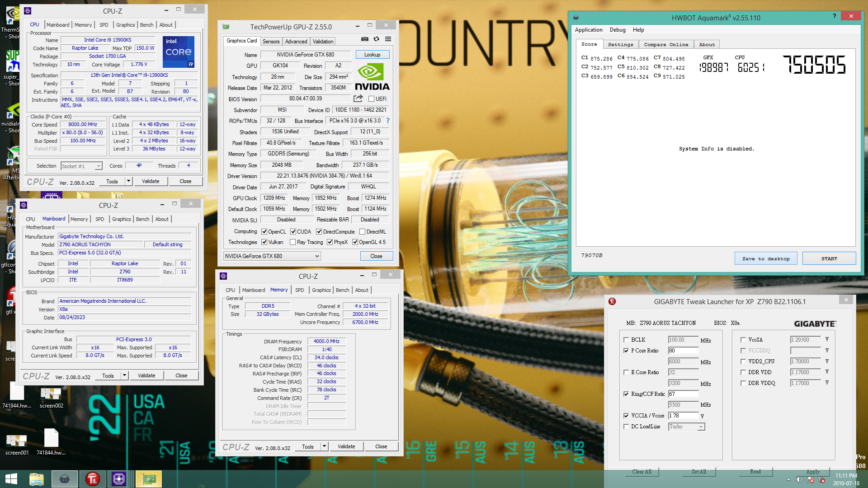Select the screen001 desktop icon
The width and height of the screenshot is (868, 488).
17,444
